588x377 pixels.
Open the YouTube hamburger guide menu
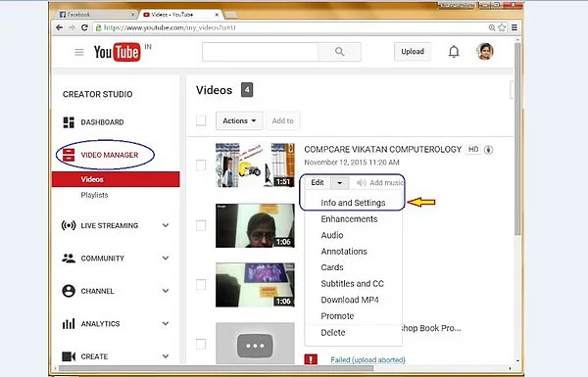coord(79,52)
